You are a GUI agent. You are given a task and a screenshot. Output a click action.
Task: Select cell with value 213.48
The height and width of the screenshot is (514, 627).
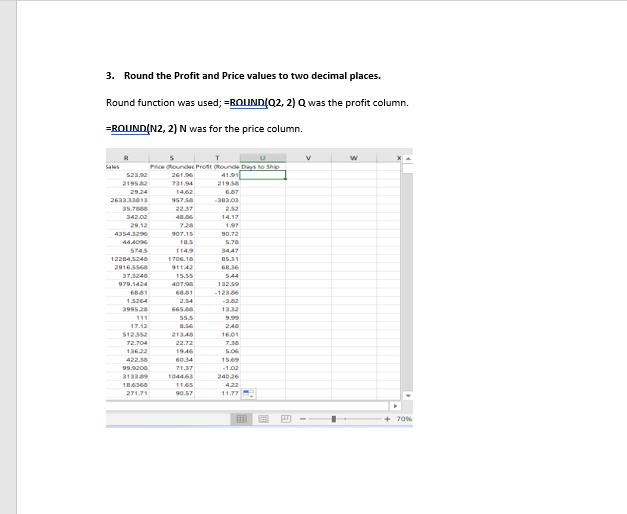tap(172, 334)
